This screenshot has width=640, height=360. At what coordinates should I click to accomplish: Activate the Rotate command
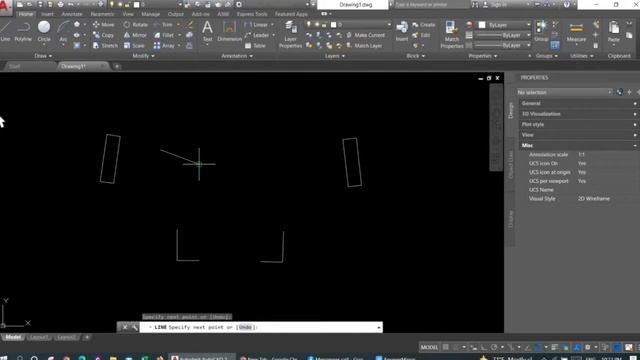(136, 24)
